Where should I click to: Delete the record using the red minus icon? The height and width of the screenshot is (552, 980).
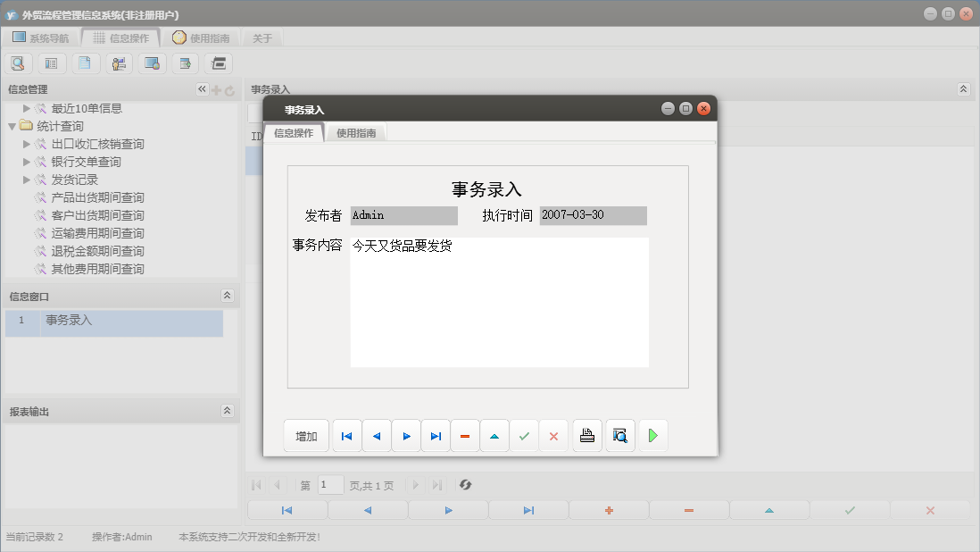click(464, 435)
